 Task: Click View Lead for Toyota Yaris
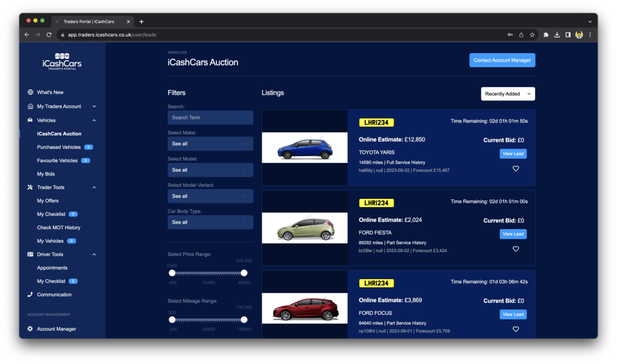[513, 154]
